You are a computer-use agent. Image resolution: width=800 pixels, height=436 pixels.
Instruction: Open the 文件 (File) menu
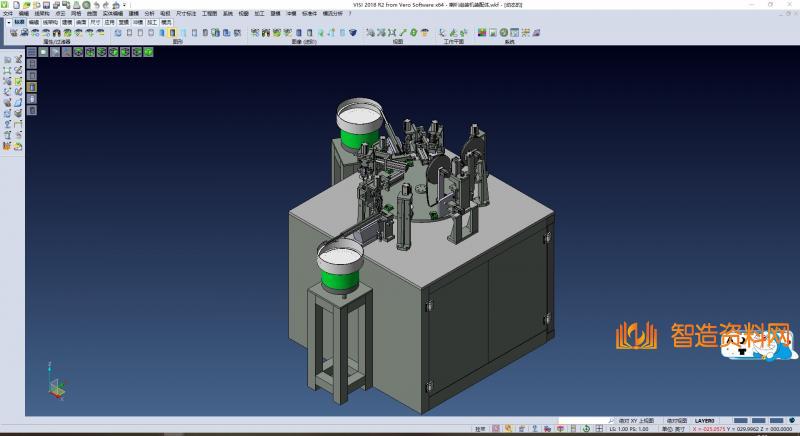[8, 13]
